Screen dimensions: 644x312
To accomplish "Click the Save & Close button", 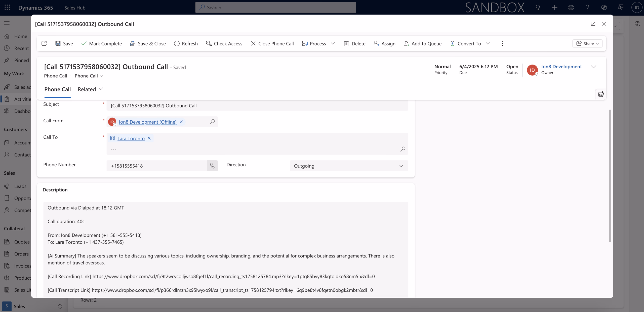I will tap(148, 43).
